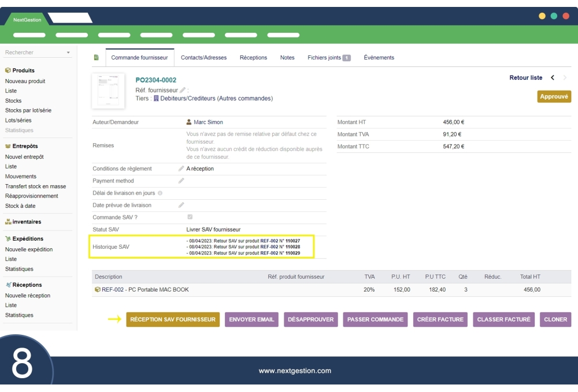Click the Créer Facture button
The image size is (578, 392).
(x=440, y=319)
